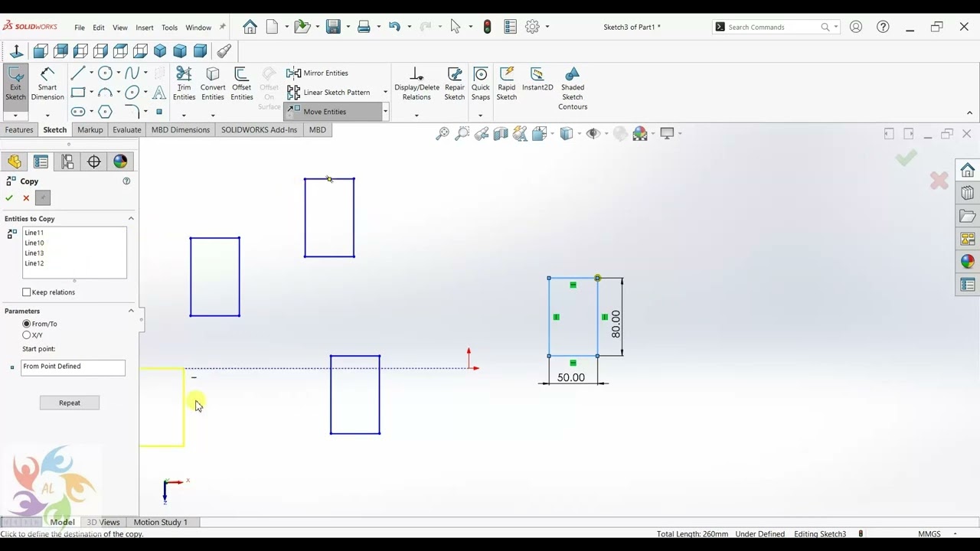Switch to the Features tab

19,130
